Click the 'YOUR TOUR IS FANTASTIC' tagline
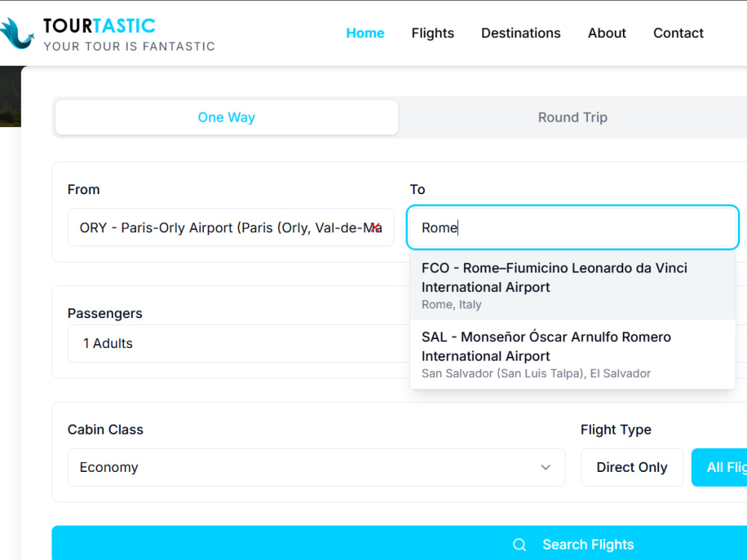 coord(129,46)
